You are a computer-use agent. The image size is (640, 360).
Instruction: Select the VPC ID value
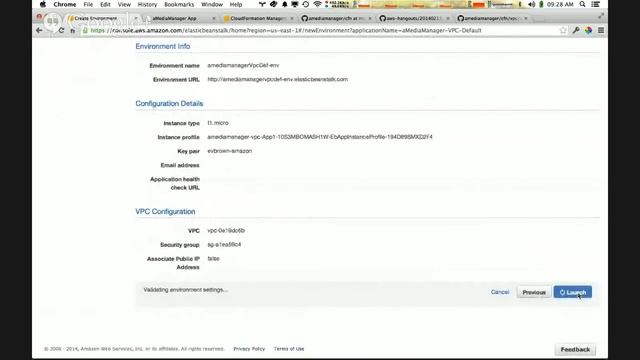pos(226,231)
